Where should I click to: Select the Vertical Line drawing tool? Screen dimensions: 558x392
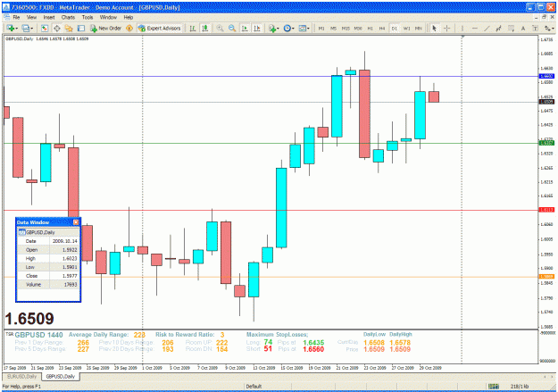coord(462,28)
